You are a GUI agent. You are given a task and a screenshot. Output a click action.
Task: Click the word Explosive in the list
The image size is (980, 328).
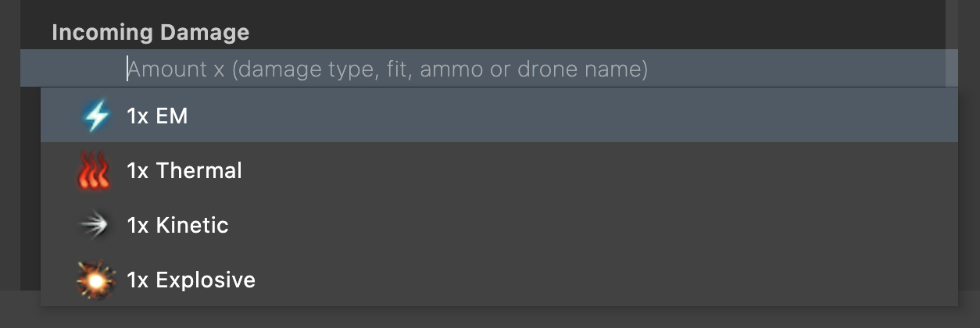pos(206,280)
